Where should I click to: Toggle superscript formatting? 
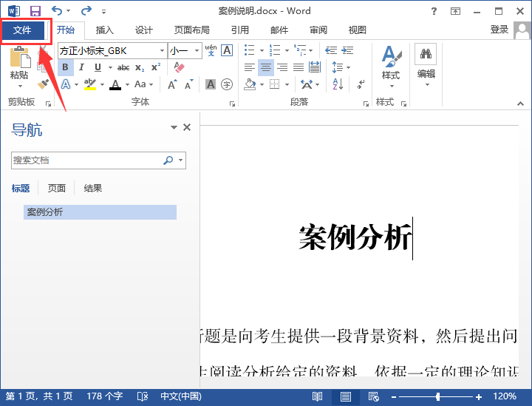(156, 67)
